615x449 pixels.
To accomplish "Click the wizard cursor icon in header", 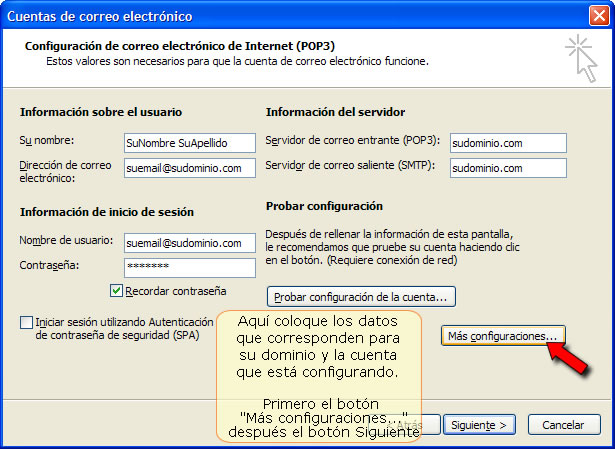I will tap(582, 58).
